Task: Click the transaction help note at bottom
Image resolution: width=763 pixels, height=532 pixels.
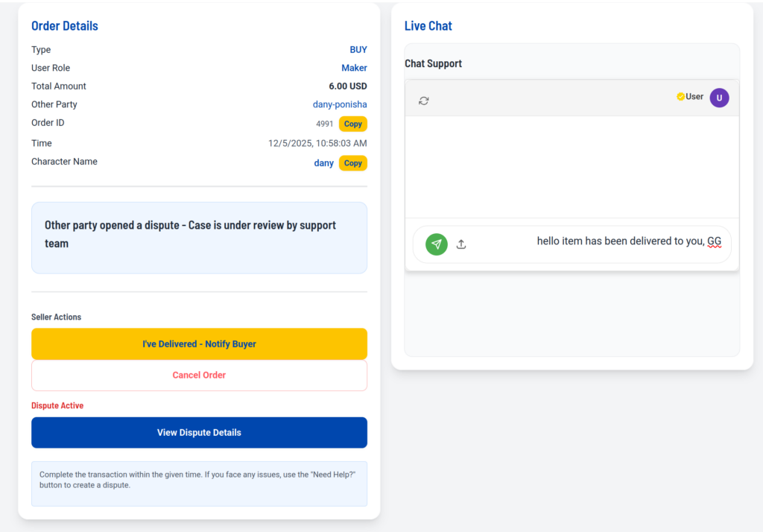Action: coord(199,480)
